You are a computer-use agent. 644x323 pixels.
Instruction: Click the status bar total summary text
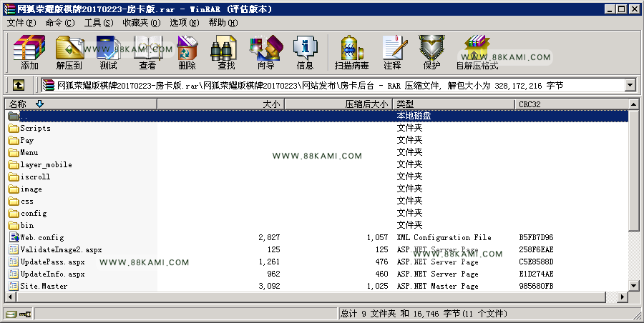(x=424, y=314)
